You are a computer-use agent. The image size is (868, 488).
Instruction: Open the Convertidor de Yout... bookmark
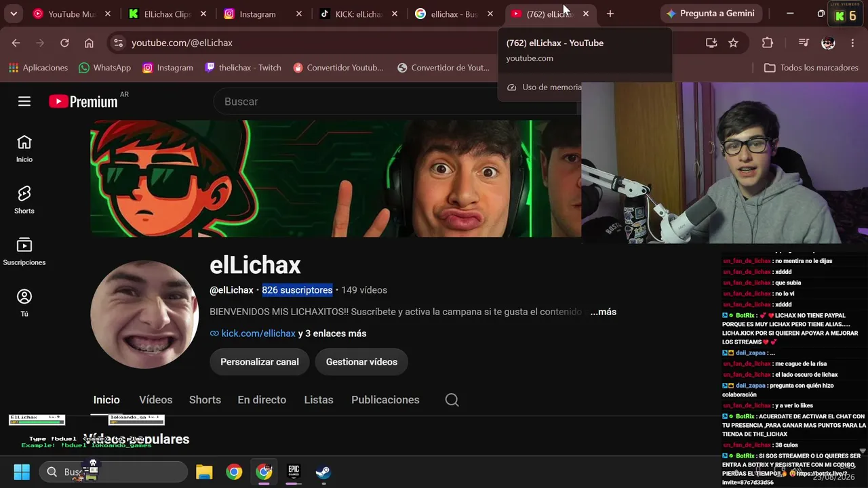coord(443,68)
